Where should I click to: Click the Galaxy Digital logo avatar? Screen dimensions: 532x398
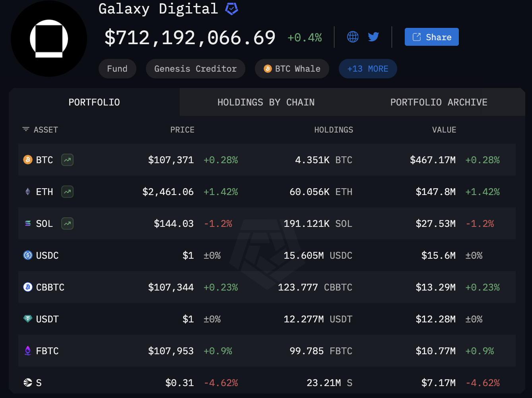pyautogui.click(x=49, y=39)
